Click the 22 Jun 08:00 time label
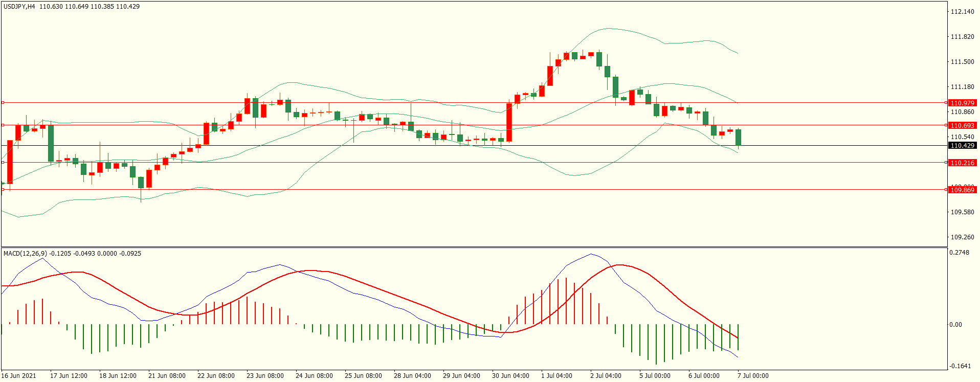This screenshot has height=382, width=980. tap(216, 376)
